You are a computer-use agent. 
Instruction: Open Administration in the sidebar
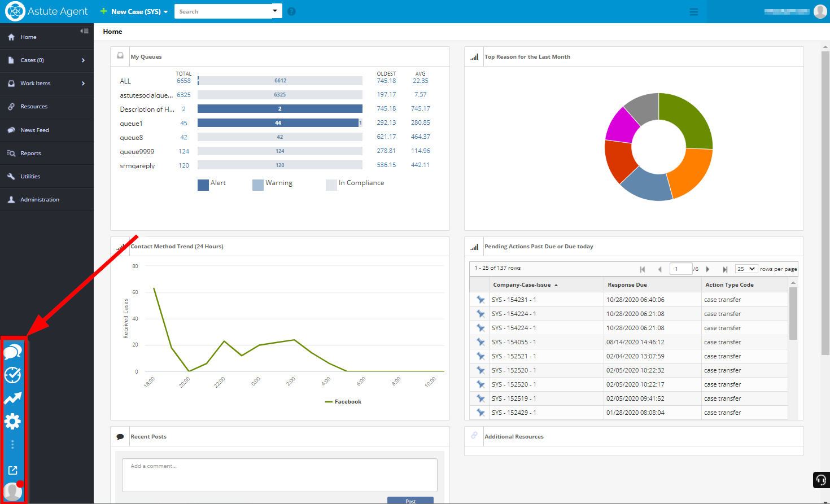(x=40, y=200)
